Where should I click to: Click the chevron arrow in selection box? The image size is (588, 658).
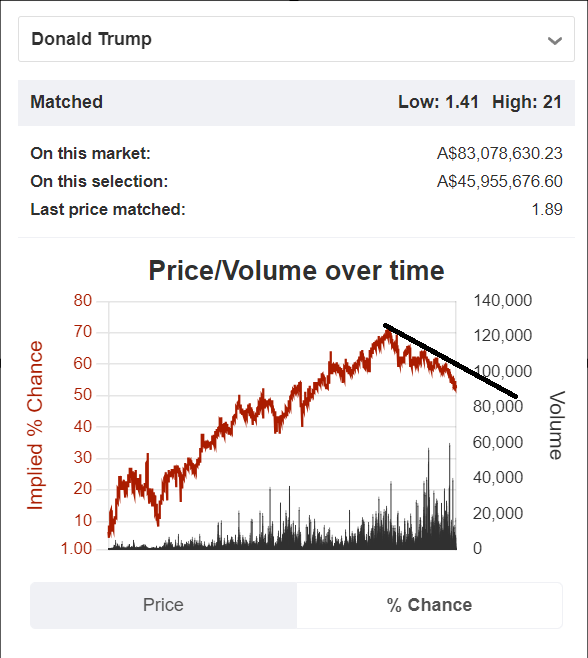(x=554, y=41)
